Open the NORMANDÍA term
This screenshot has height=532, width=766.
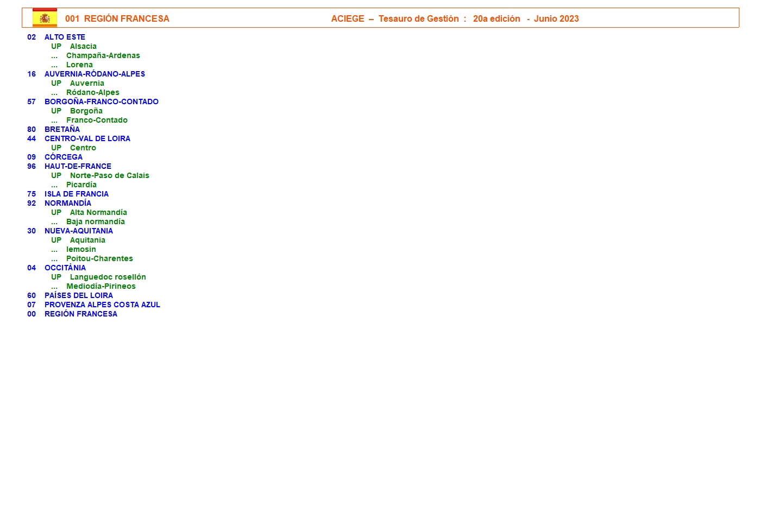tap(68, 203)
